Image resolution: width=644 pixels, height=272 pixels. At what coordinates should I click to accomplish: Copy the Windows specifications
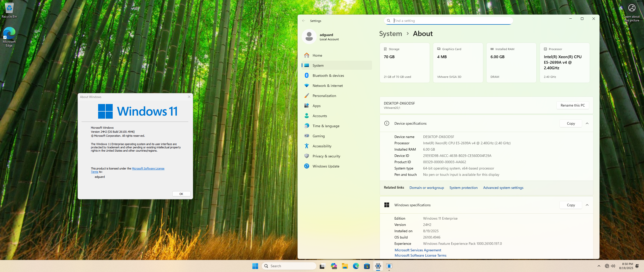point(571,205)
